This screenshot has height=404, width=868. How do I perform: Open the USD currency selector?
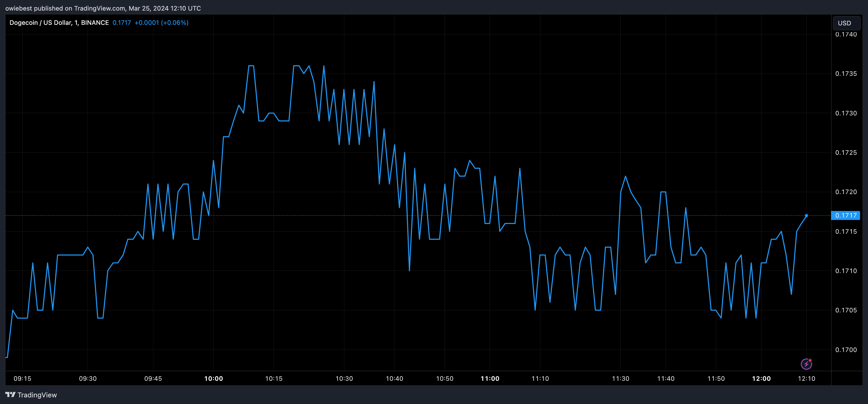point(846,23)
